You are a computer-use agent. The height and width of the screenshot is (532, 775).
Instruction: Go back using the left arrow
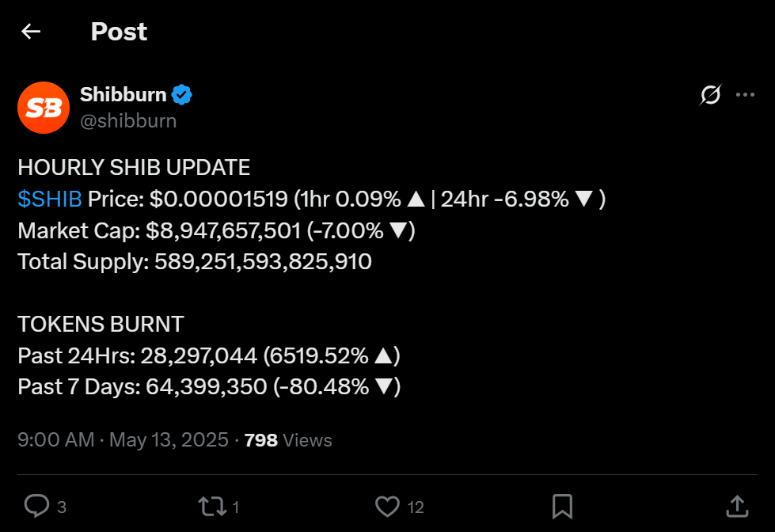tap(31, 32)
